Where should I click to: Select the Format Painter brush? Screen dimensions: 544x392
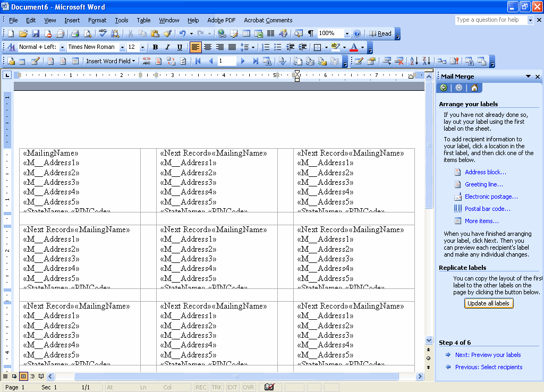pos(167,33)
